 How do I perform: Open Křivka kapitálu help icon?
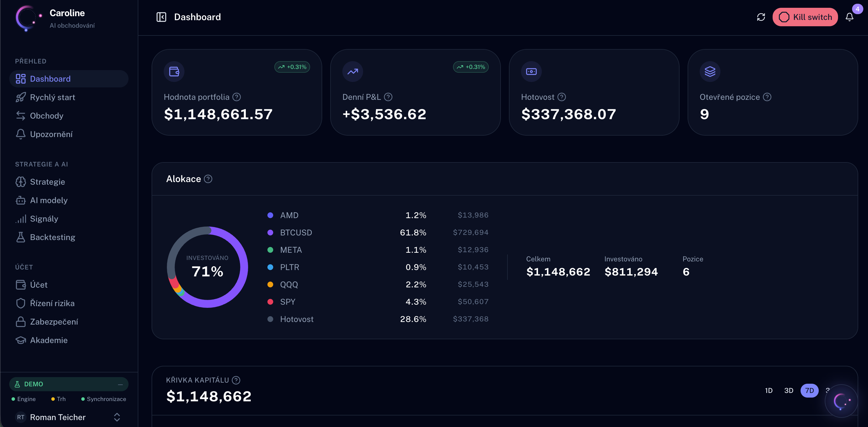pos(236,380)
